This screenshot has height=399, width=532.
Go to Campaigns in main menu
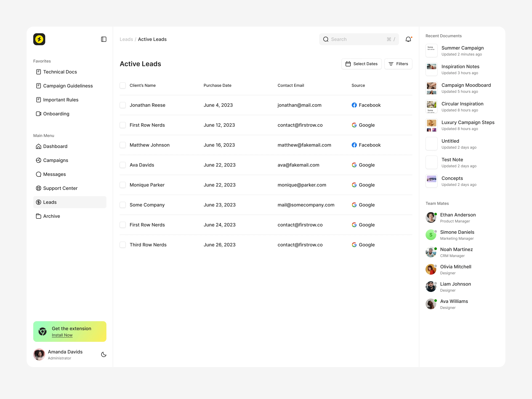click(x=56, y=160)
